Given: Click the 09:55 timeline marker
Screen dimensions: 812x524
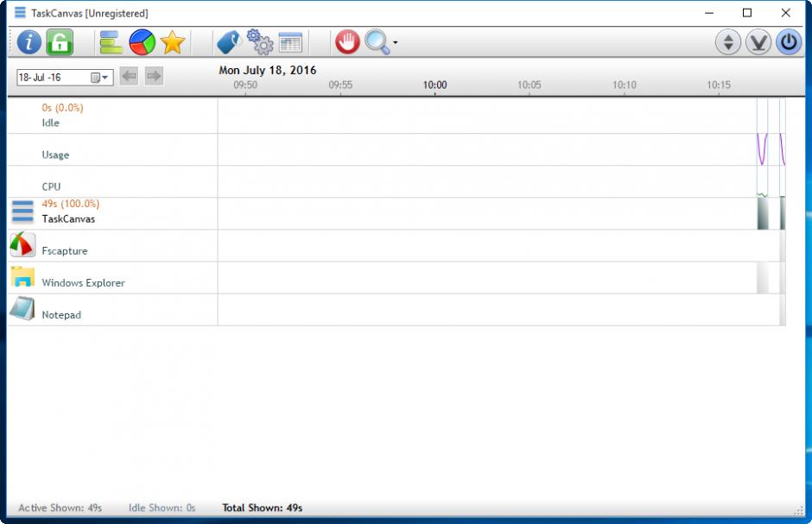Looking at the screenshot, I should (340, 85).
